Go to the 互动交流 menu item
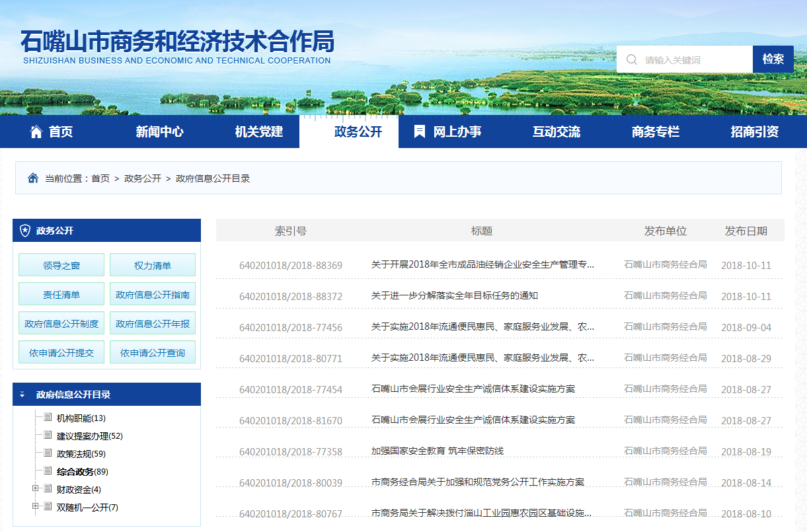This screenshot has height=532, width=807. 556,132
